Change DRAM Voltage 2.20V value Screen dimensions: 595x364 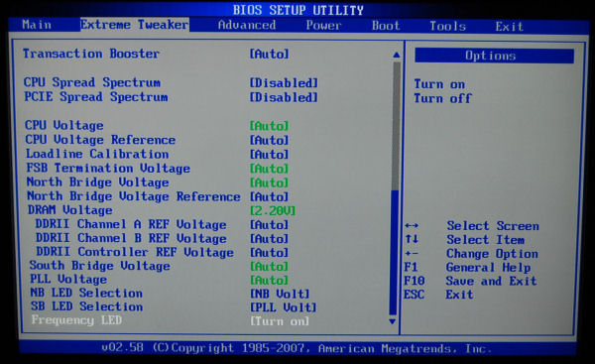tap(273, 210)
